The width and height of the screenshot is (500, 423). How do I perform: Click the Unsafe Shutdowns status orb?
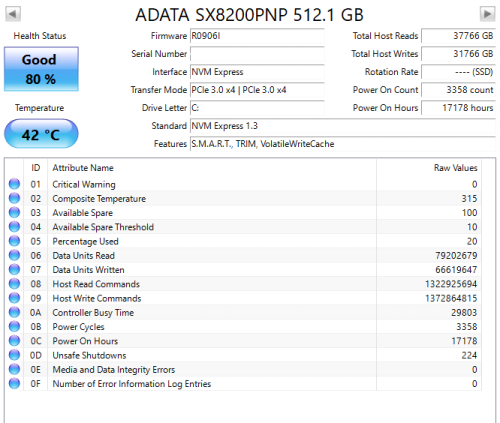click(14, 355)
